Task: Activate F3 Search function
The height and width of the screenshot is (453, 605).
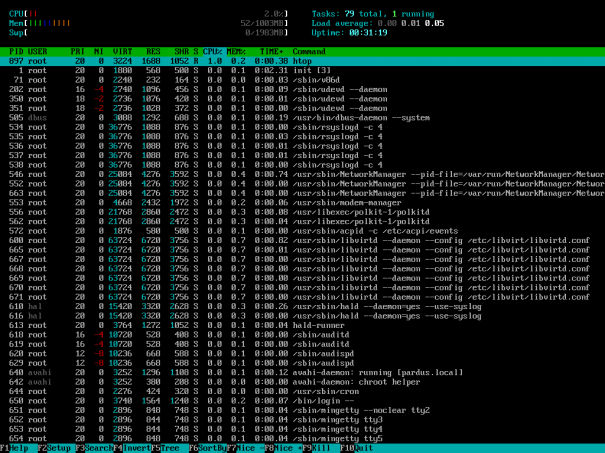Action: 94,448
